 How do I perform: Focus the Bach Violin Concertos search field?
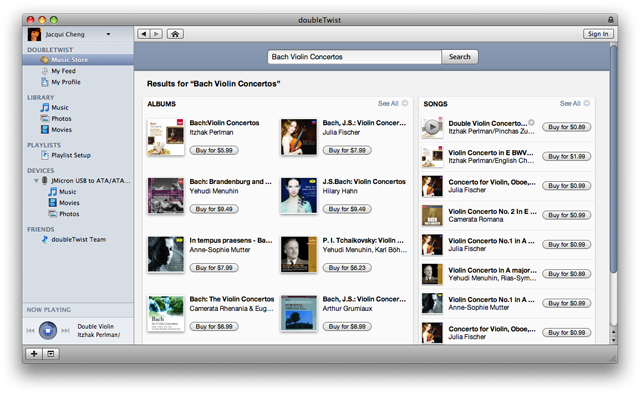[x=354, y=57]
